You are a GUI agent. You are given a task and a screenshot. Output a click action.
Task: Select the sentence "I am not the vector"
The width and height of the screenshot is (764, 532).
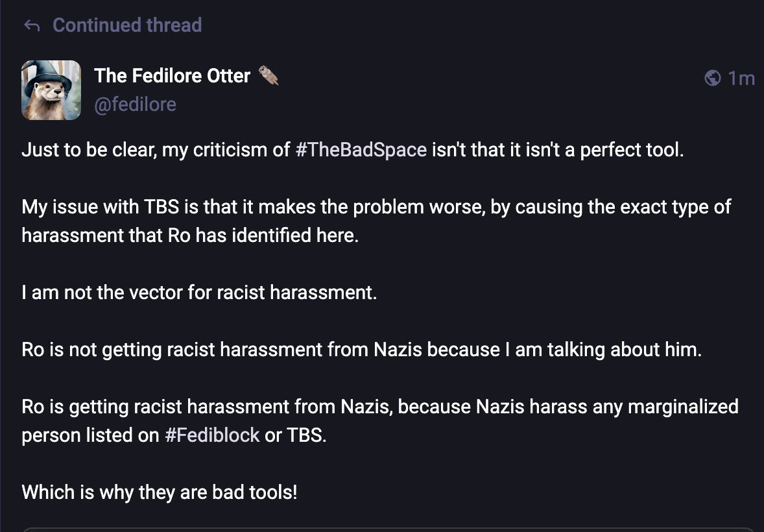pyautogui.click(x=199, y=292)
